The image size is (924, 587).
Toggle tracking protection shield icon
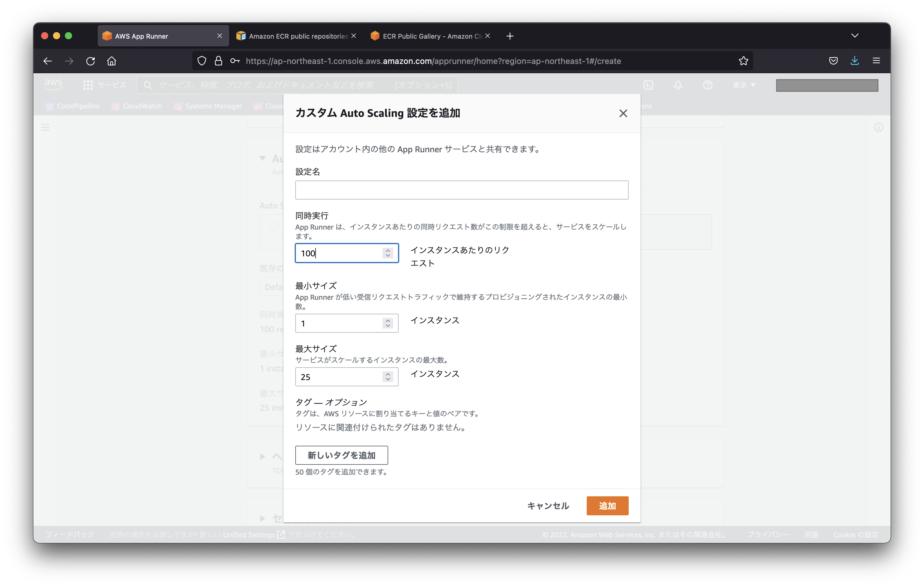[202, 61]
